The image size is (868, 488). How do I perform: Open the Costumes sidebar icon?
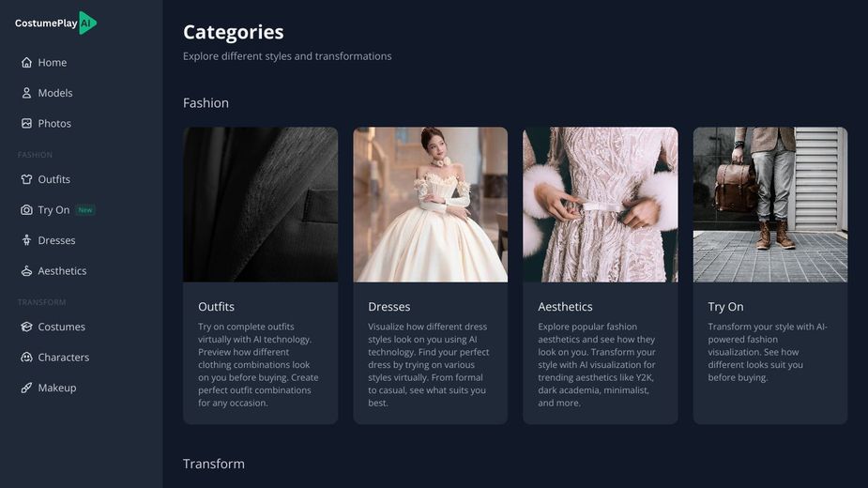(26, 327)
